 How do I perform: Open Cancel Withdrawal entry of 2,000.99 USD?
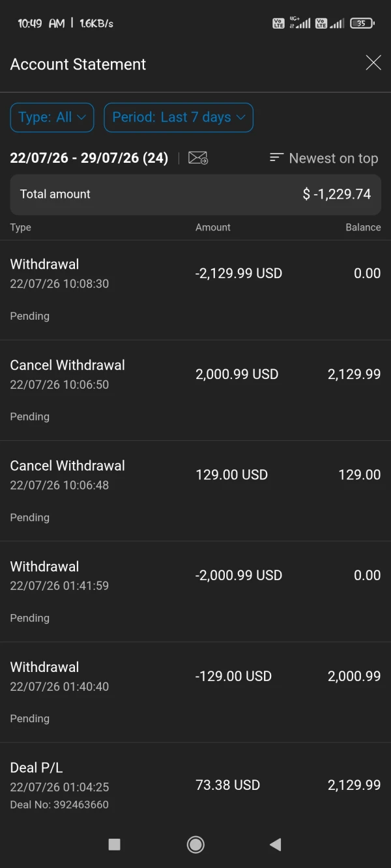click(x=195, y=391)
